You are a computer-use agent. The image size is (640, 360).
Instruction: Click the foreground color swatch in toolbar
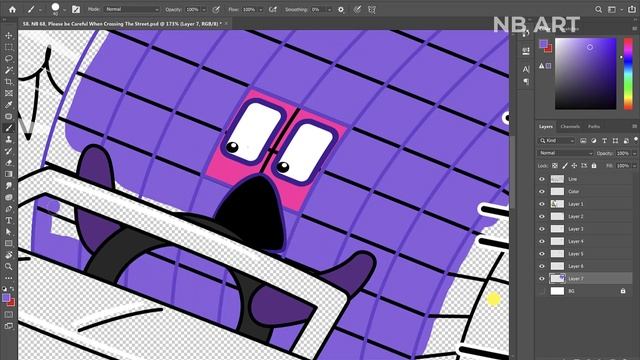point(6,298)
